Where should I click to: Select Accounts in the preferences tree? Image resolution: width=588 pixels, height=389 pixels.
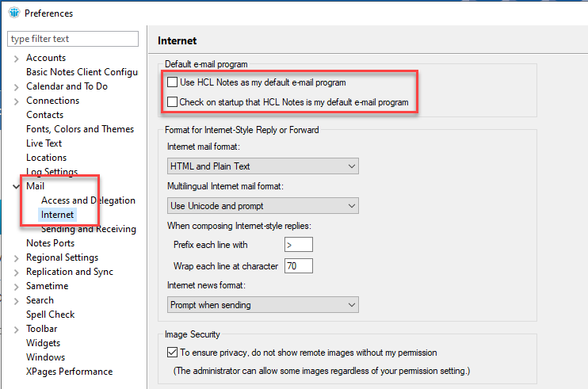(46, 58)
